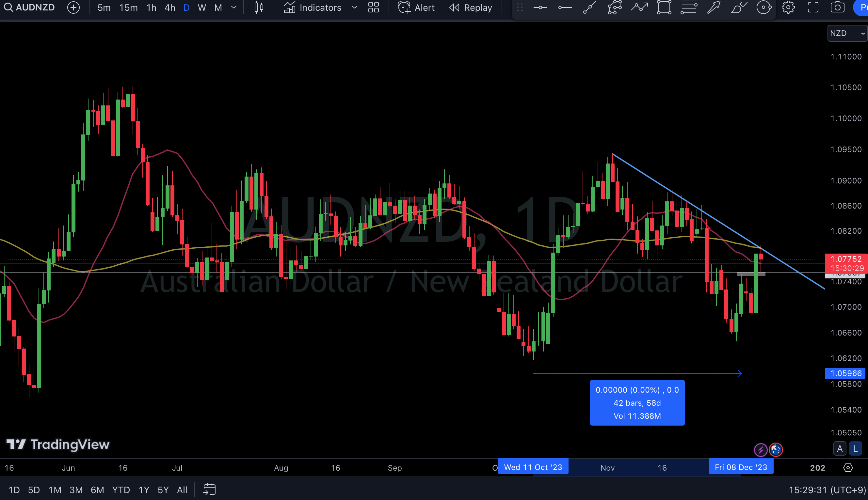Click the Alert button

pyautogui.click(x=416, y=8)
